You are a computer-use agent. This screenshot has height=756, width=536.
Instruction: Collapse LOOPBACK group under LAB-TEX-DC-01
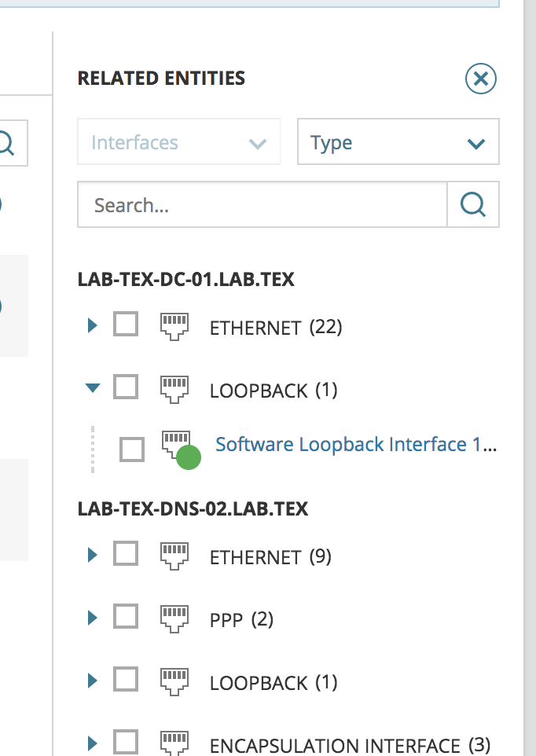coord(93,387)
